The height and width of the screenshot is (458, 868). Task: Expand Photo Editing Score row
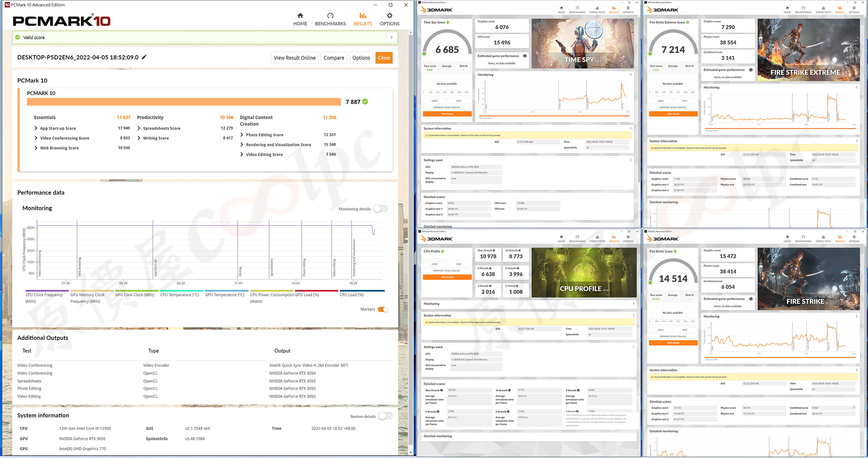[242, 135]
